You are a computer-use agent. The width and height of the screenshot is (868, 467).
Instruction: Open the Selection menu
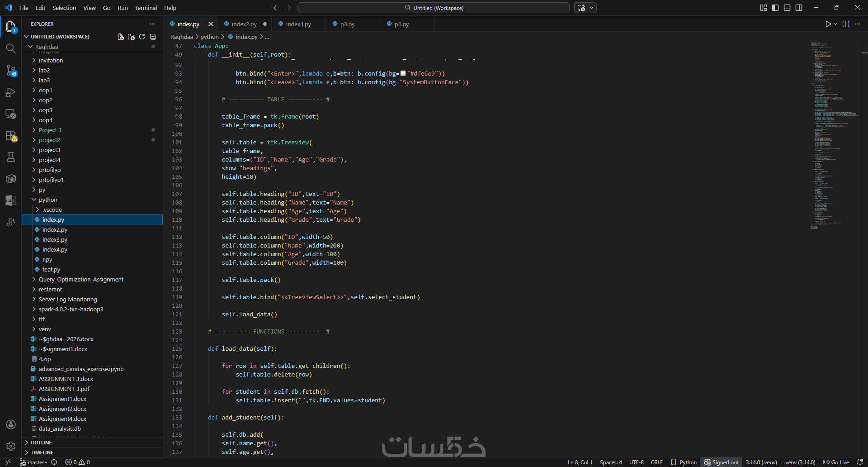point(64,8)
